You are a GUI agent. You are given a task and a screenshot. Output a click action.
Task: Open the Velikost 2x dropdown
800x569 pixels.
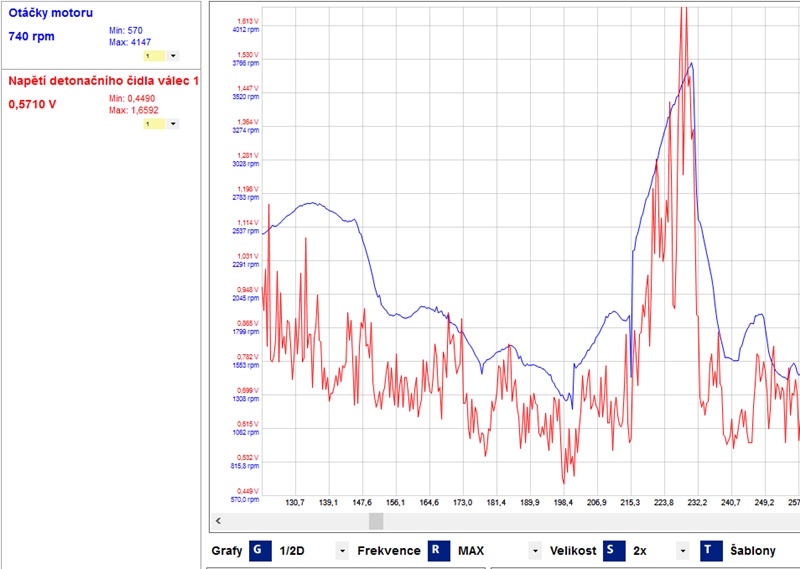point(682,551)
